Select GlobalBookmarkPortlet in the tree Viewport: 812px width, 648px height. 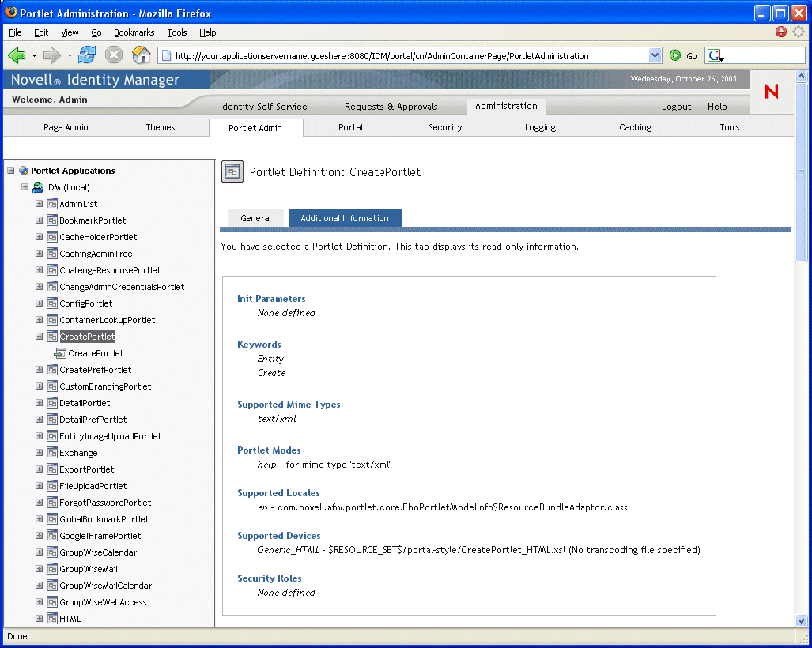click(x=104, y=519)
